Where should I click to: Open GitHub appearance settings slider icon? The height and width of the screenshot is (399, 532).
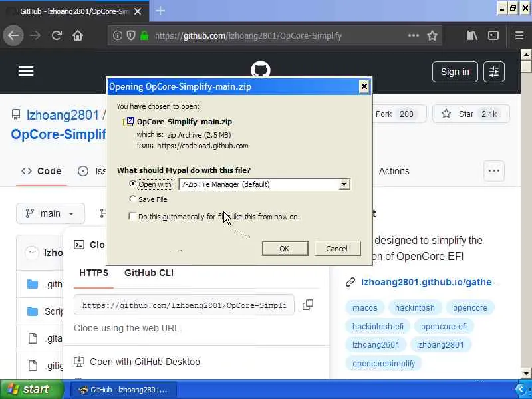494,72
